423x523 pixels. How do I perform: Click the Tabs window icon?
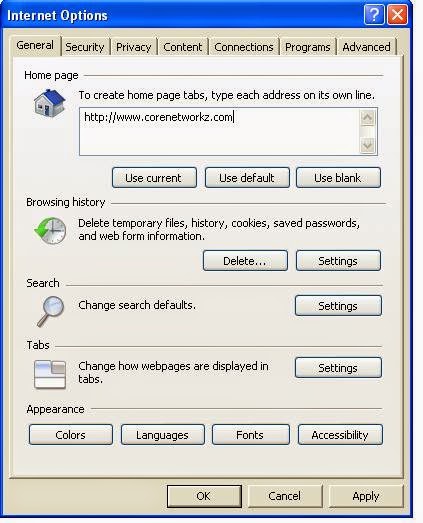50,374
